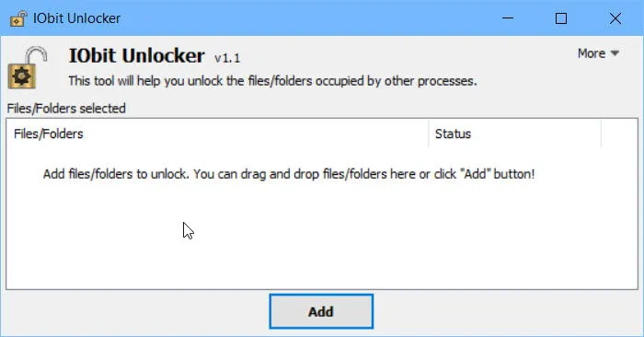Click the tool description text line
Screen dimensions: 644x337
[272, 81]
